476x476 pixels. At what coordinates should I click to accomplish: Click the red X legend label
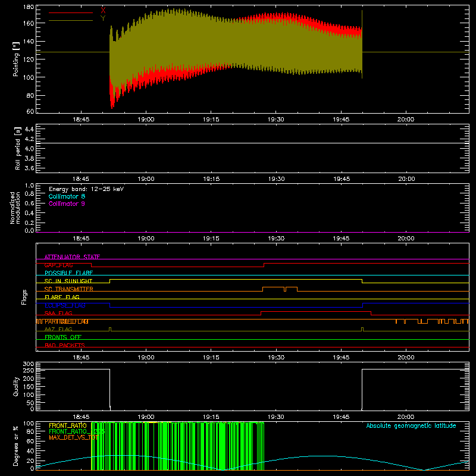point(103,11)
